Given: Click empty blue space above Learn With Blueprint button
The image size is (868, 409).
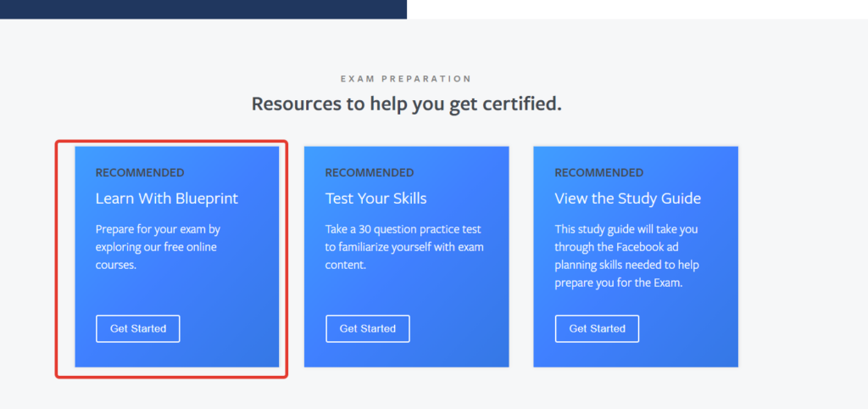Looking at the screenshot, I should coord(176,293).
